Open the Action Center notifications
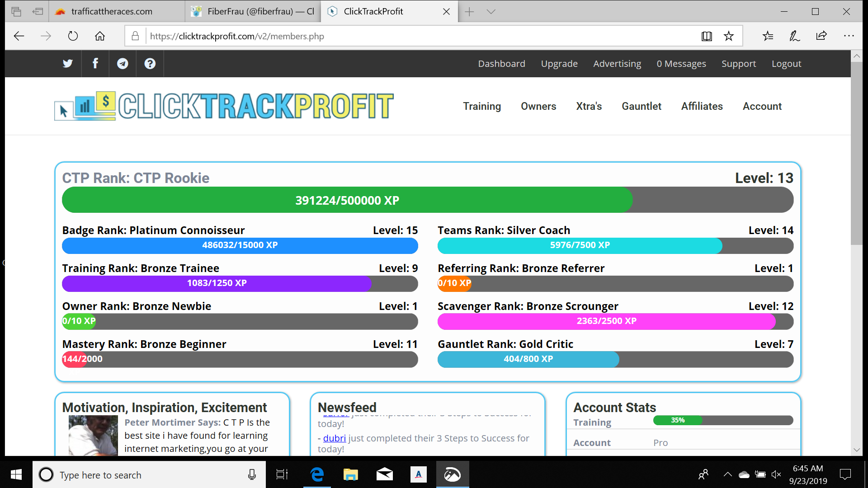The image size is (868, 488). pyautogui.click(x=845, y=474)
